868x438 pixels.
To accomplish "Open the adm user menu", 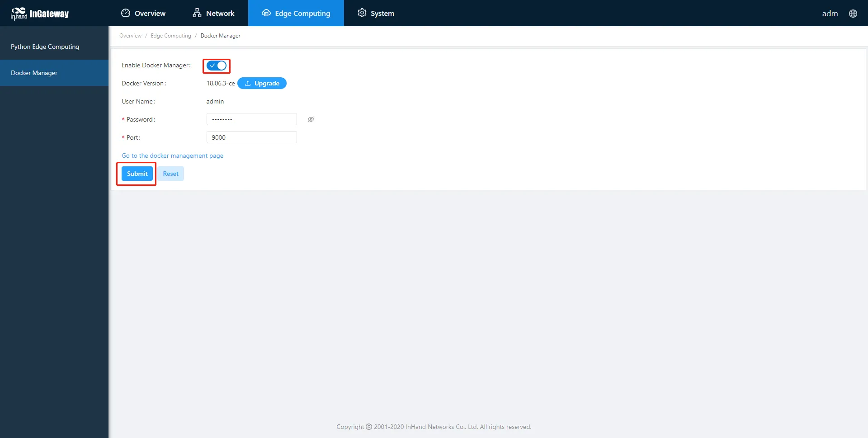I will pos(830,14).
